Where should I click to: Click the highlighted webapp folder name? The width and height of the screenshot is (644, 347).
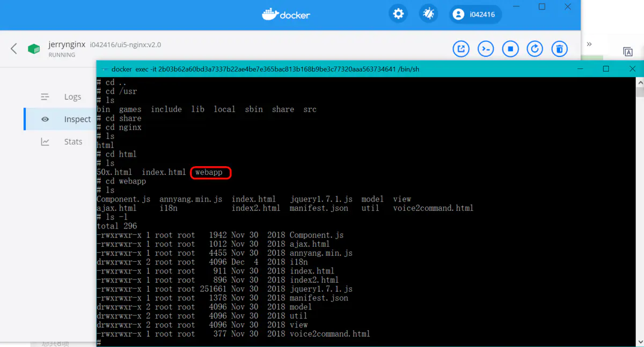click(x=210, y=172)
